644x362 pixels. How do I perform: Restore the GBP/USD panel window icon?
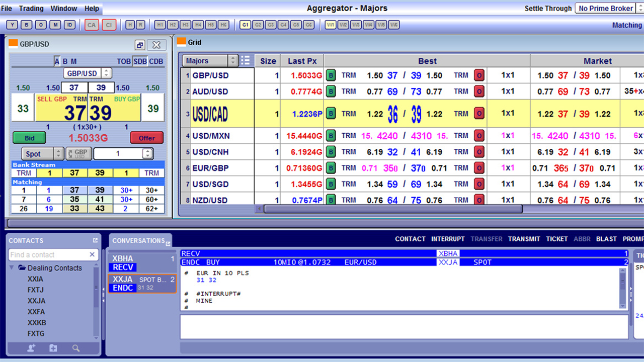pos(140,45)
